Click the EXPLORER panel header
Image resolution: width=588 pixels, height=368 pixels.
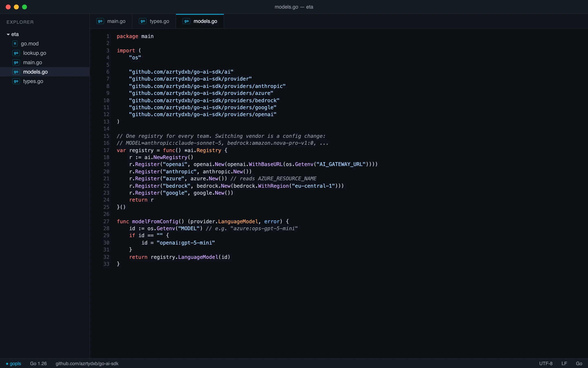[20, 22]
